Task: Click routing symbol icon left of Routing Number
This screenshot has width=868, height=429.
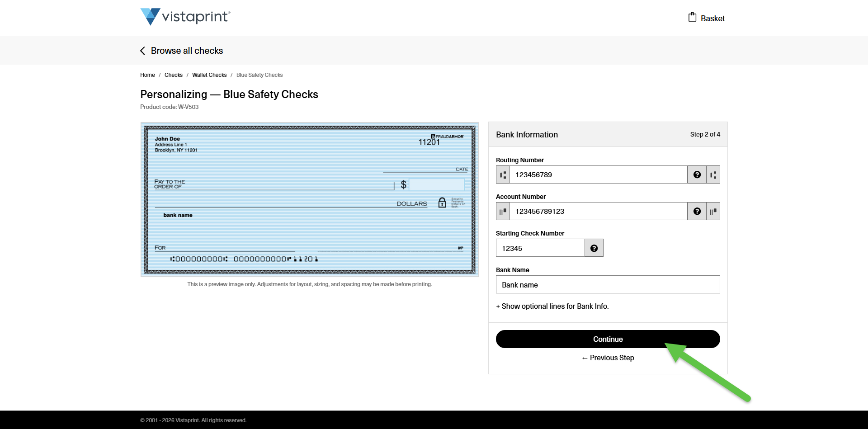Action: 503,174
